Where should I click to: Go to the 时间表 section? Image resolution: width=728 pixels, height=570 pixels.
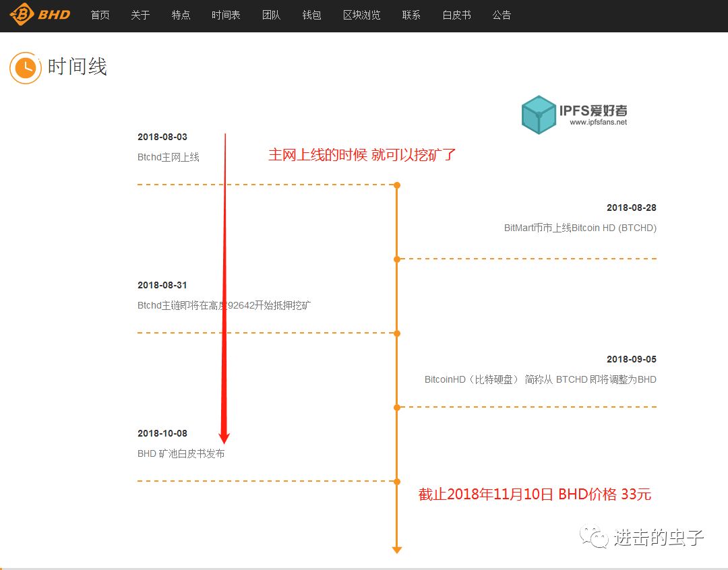pos(226,15)
